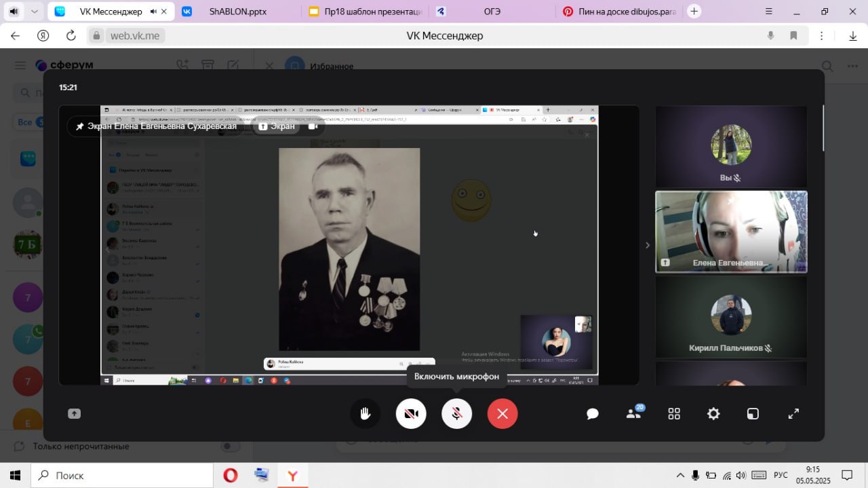868x488 pixels.
Task: Close the VK Мессенджер tab
Action: [165, 12]
